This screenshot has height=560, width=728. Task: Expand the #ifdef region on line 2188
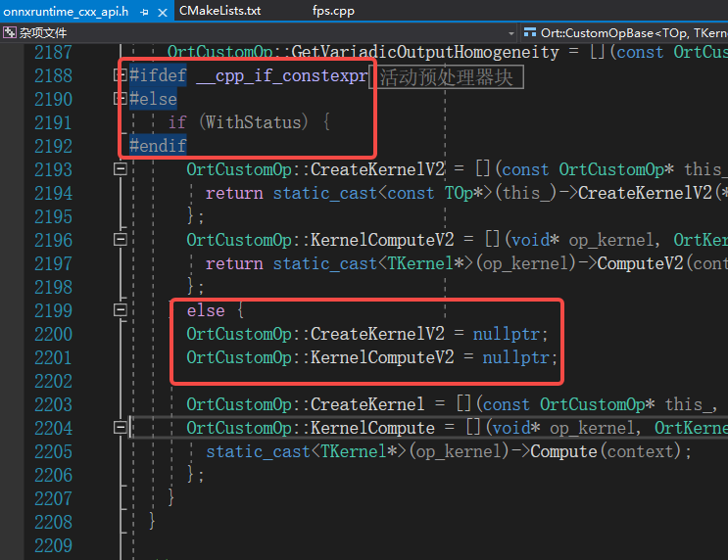[x=121, y=75]
